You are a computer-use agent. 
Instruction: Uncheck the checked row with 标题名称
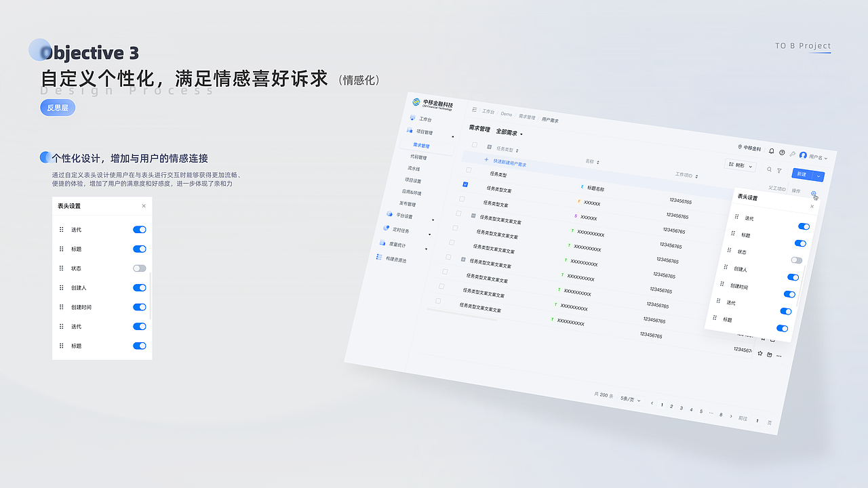click(x=465, y=184)
